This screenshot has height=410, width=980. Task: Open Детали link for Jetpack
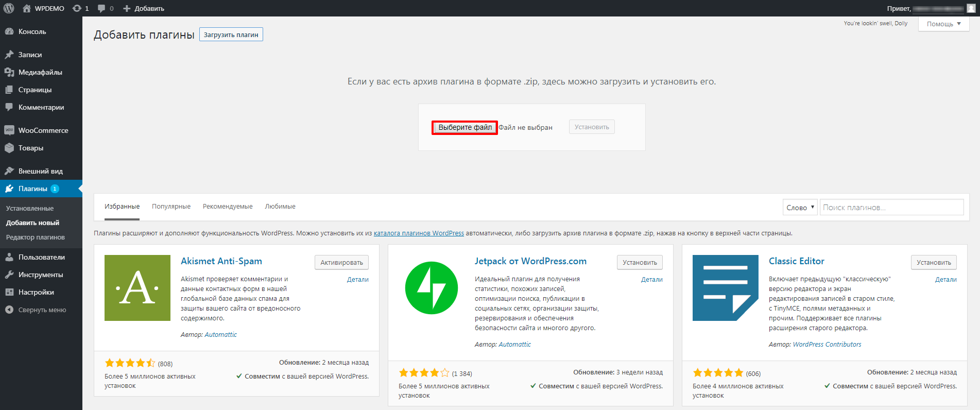click(x=652, y=279)
